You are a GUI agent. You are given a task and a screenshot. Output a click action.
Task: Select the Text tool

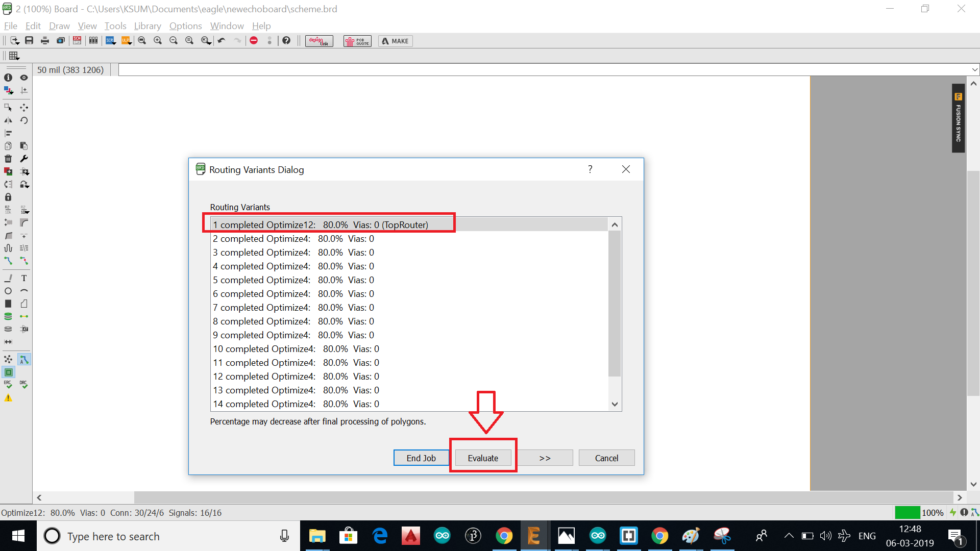pos(23,278)
